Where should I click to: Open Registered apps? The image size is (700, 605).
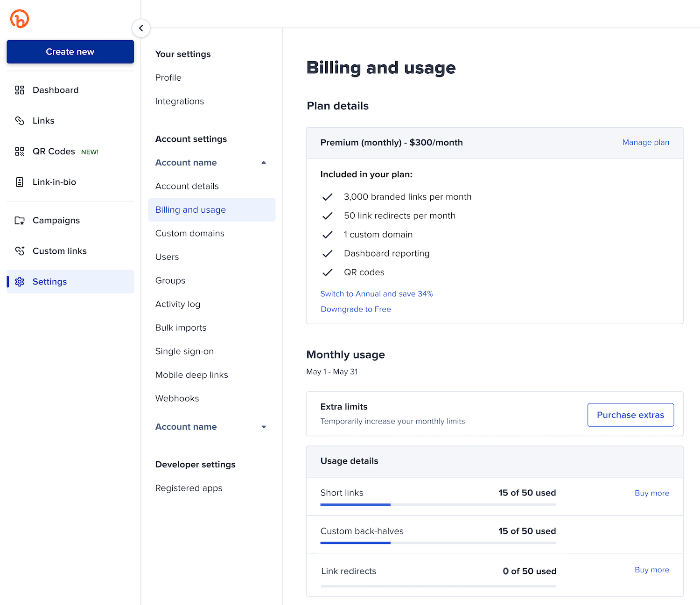click(189, 488)
